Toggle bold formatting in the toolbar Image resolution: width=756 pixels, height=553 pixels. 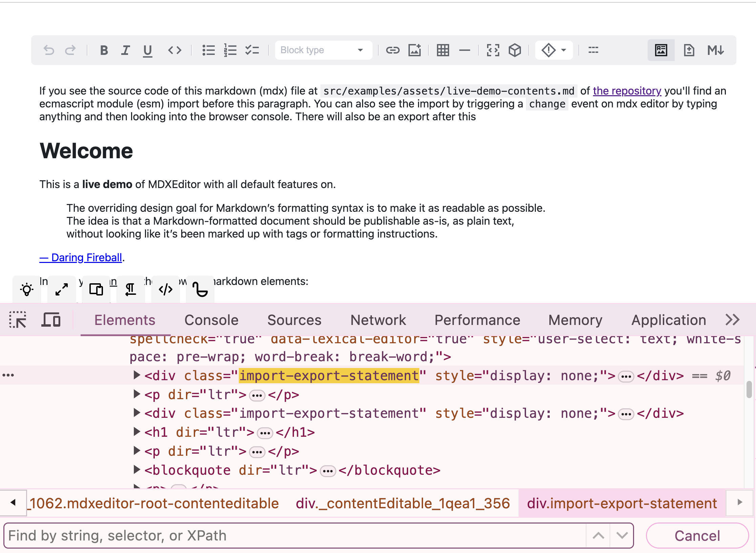[x=104, y=50]
